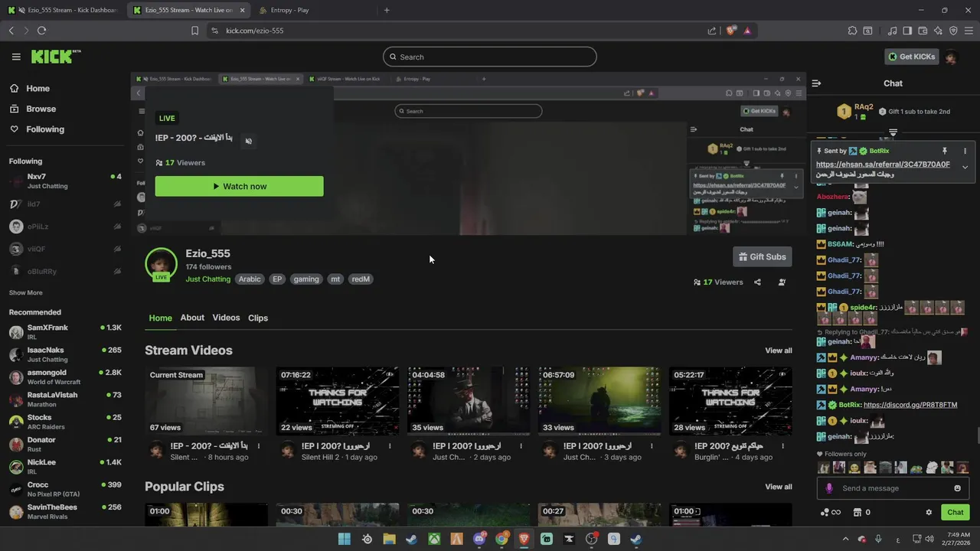This screenshot has height=551, width=980.
Task: View all Popular Clips
Action: (779, 487)
